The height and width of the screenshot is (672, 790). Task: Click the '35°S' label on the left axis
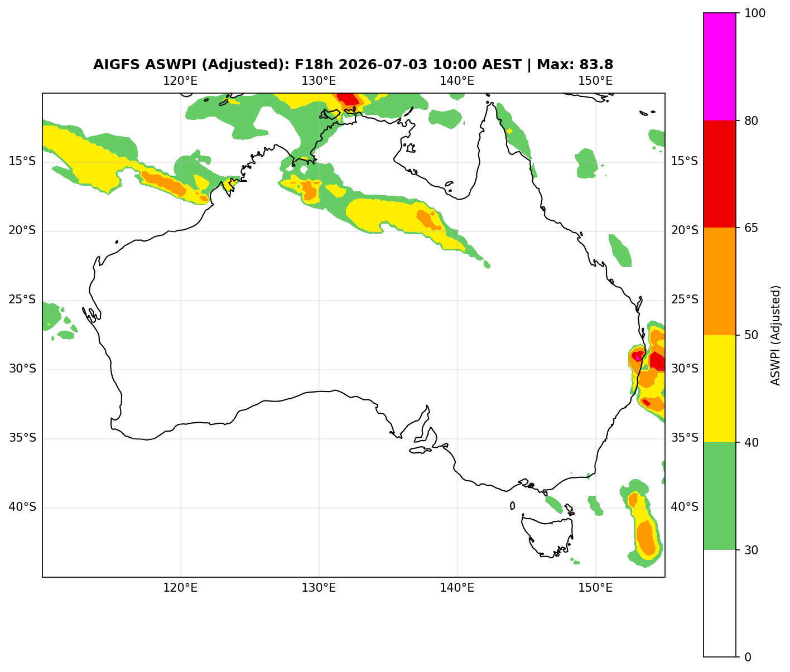click(22, 438)
